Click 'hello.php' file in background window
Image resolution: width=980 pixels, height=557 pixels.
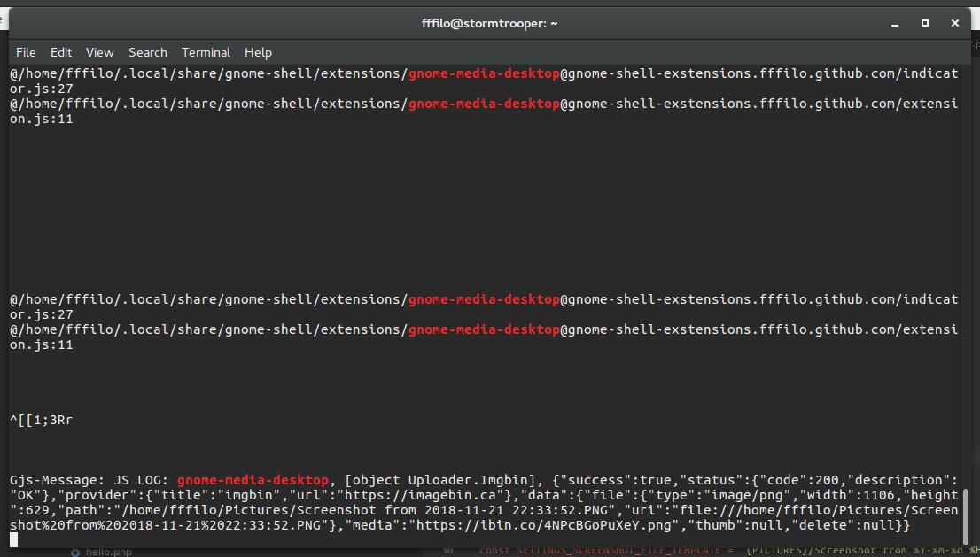pyautogui.click(x=108, y=552)
